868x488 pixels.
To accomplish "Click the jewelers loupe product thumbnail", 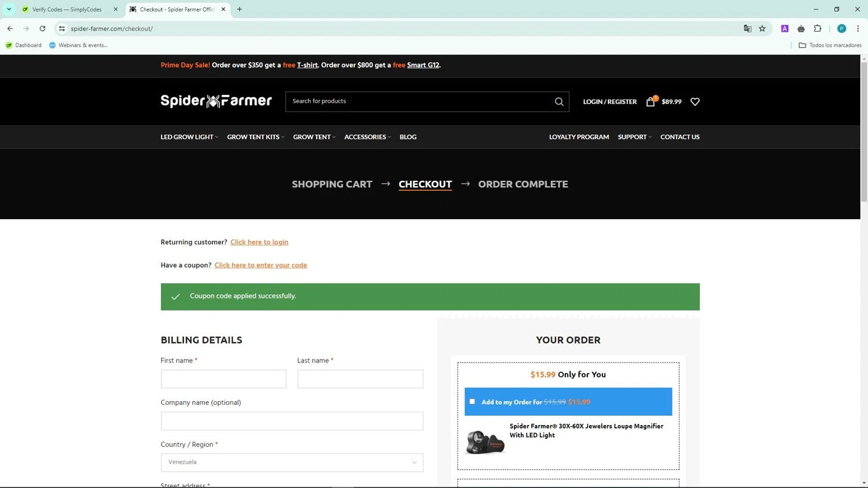I will click(x=486, y=442).
